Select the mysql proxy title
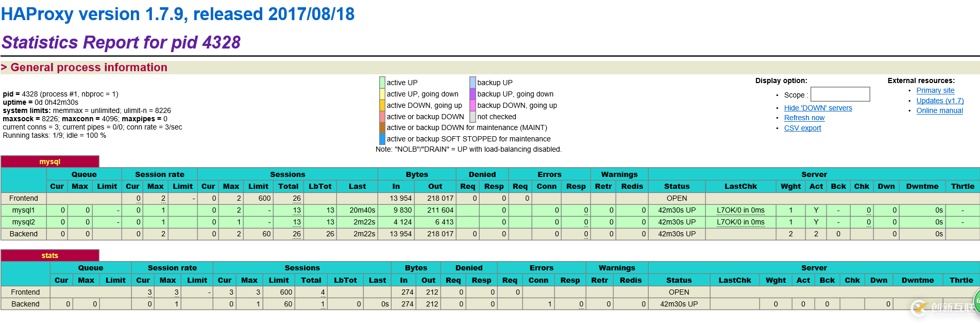 [50, 161]
